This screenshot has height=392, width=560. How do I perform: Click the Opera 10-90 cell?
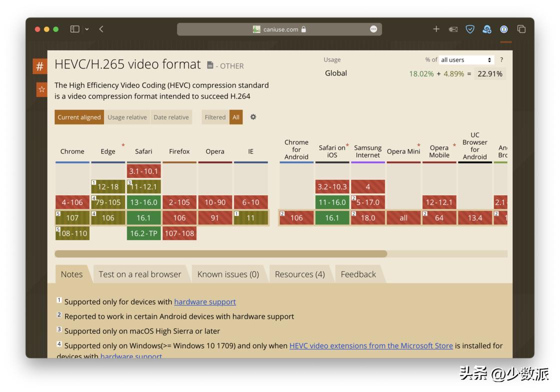tap(215, 202)
